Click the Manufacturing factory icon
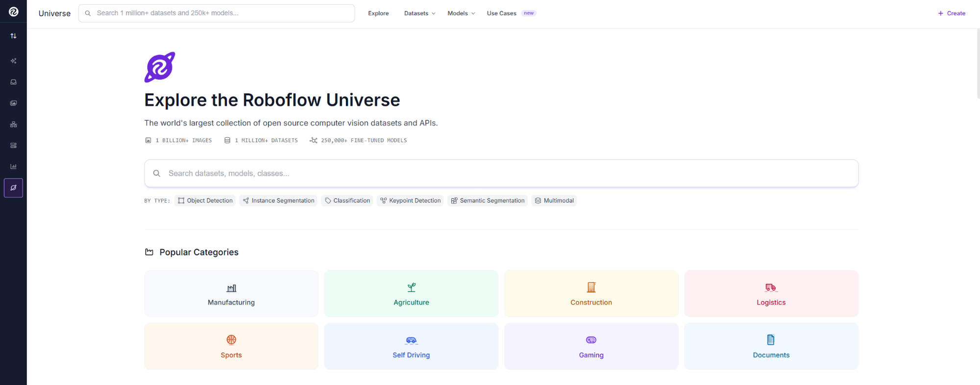980x385 pixels. (231, 288)
